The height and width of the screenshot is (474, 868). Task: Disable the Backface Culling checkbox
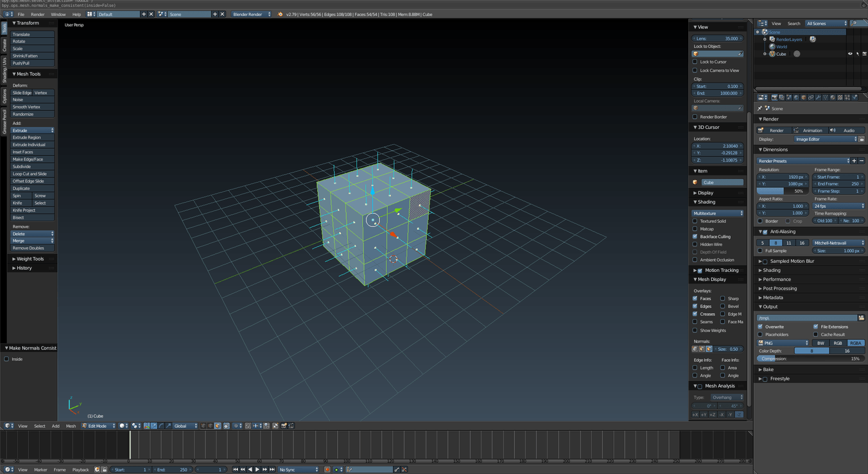(x=695, y=237)
